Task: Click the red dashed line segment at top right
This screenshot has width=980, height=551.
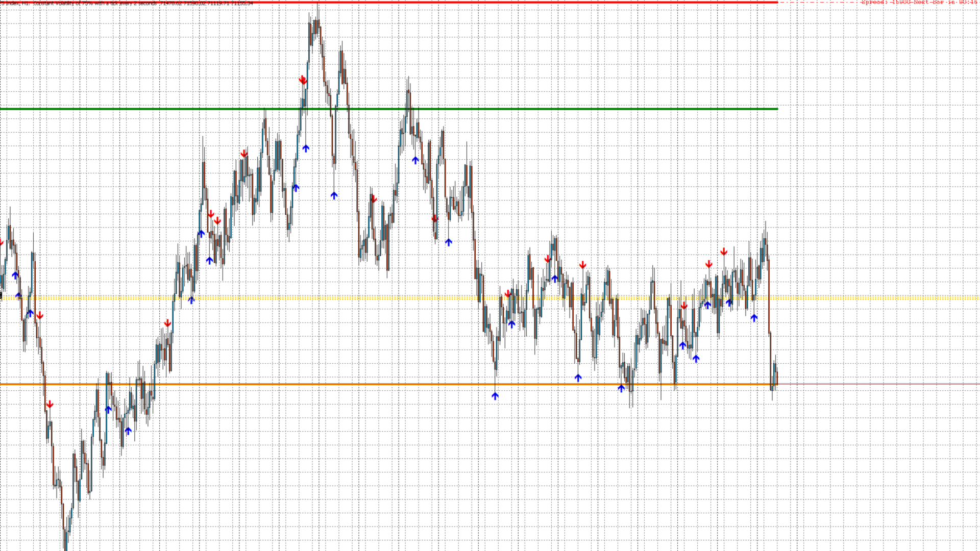Action: click(817, 2)
